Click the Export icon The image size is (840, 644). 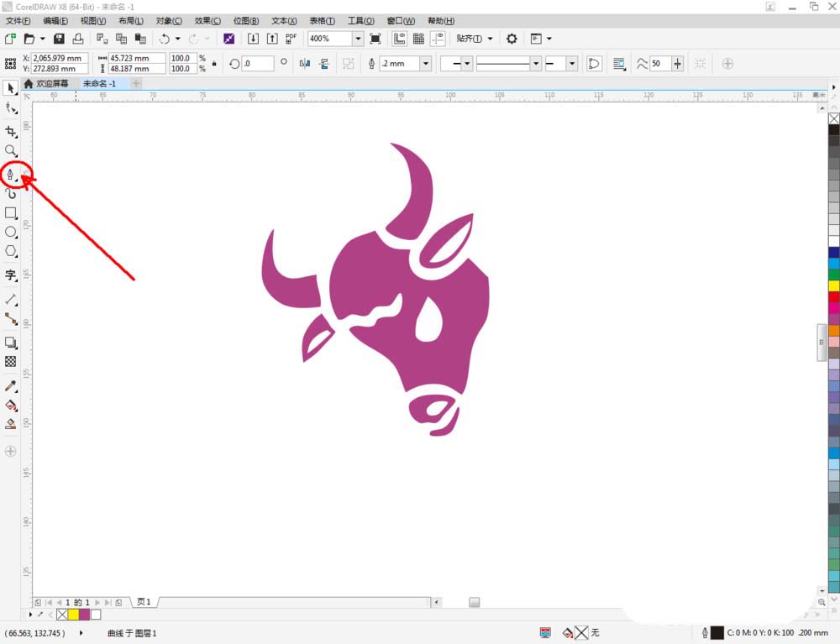[272, 39]
